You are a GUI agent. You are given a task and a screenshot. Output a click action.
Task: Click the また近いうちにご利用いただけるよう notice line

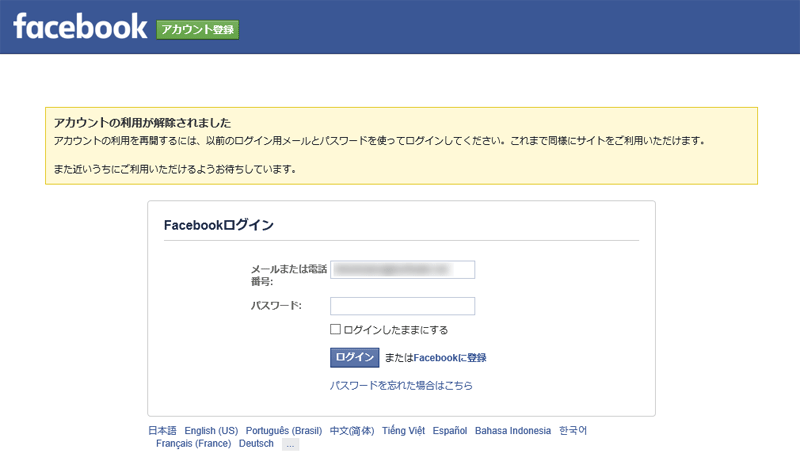[x=175, y=169]
